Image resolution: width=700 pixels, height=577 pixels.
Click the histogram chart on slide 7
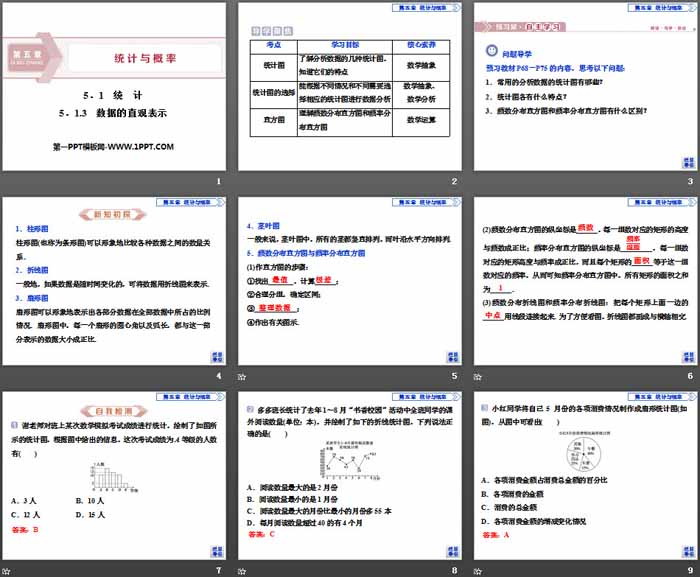click(106, 476)
